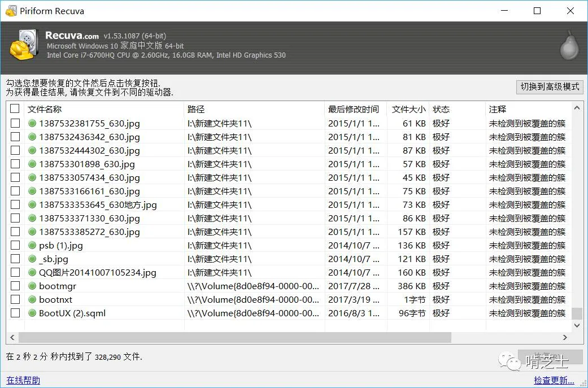Click the 2017/7/28 modified date cell
The width and height of the screenshot is (588, 388).
pyautogui.click(x=354, y=286)
